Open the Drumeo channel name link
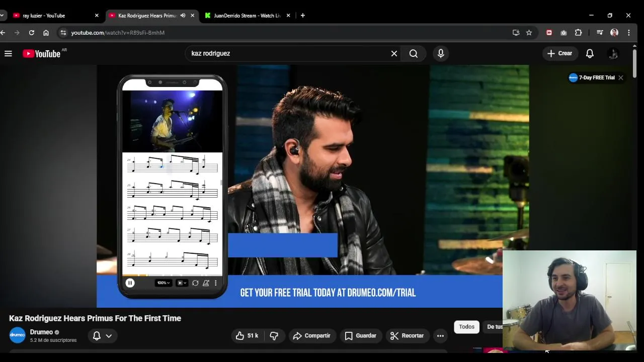Image resolution: width=644 pixels, height=362 pixels. 41,332
